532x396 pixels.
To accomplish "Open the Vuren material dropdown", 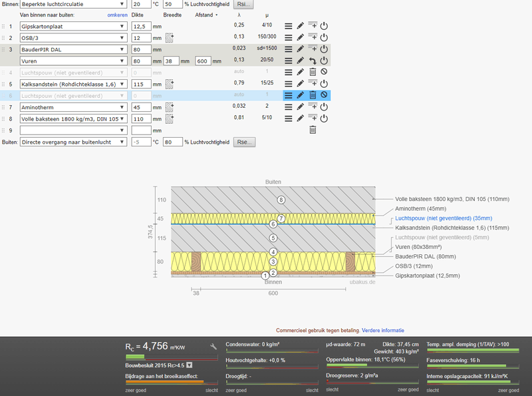I will click(x=74, y=61).
